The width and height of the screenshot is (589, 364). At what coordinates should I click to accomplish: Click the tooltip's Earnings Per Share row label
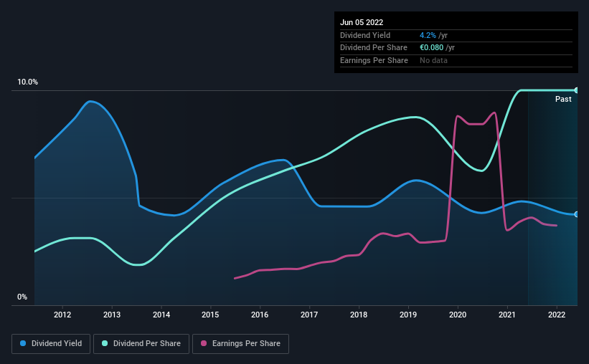click(374, 60)
